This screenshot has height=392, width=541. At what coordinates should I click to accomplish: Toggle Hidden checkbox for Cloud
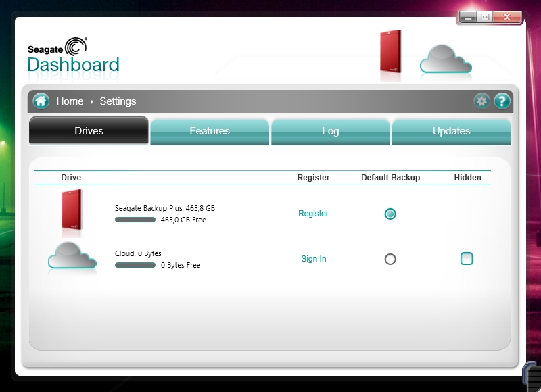[x=467, y=259]
